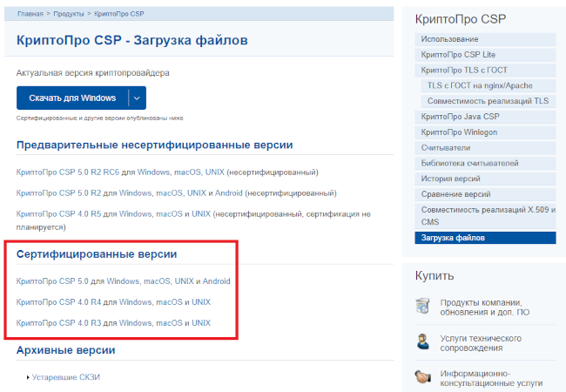
Task: Click the Сертифицированные версии heading
Action: [x=97, y=254]
